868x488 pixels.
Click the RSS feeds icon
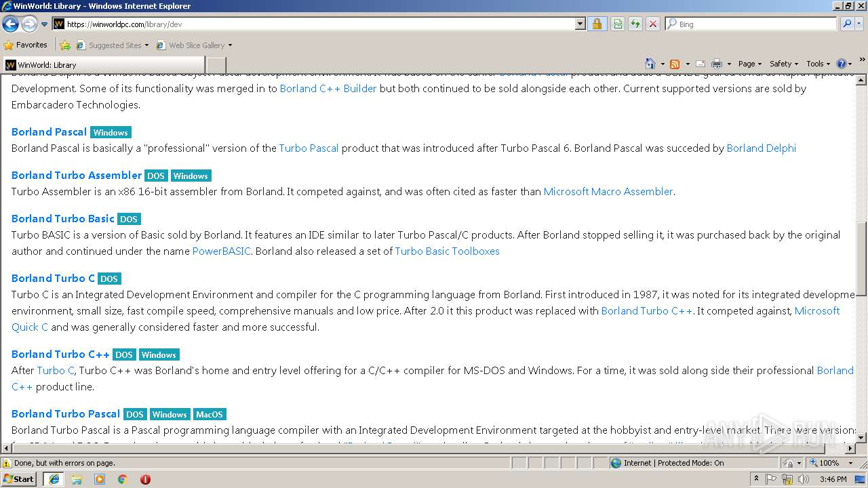click(675, 64)
